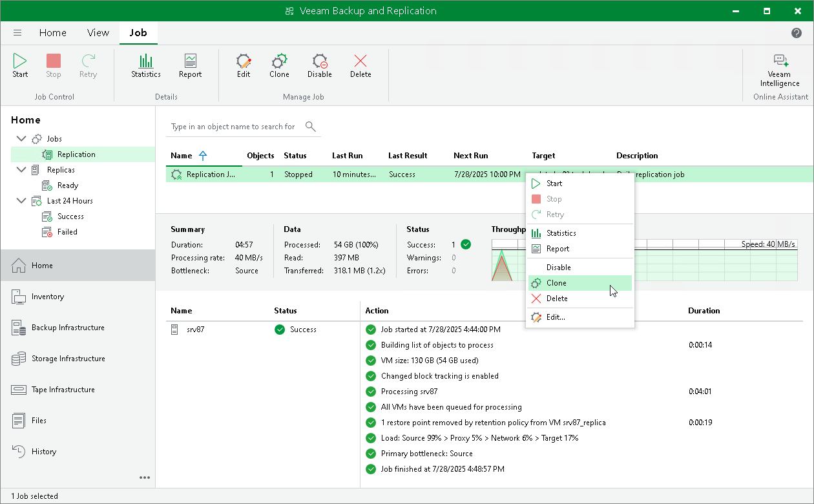Open History view in sidebar
814x504 pixels.
(78, 452)
